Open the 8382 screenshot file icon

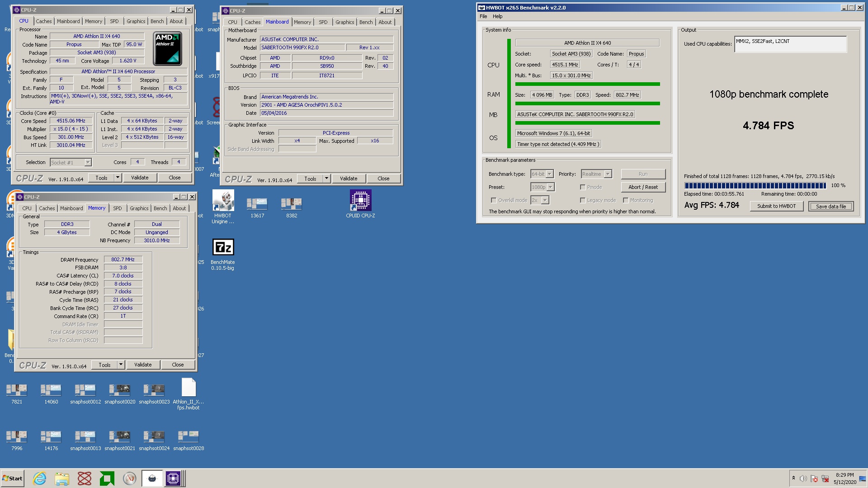pyautogui.click(x=292, y=208)
